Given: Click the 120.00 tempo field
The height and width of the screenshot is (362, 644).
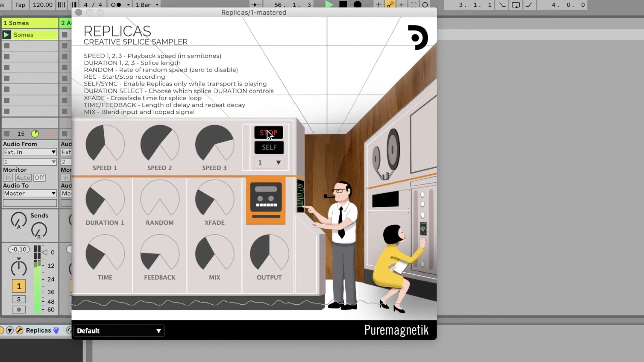Looking at the screenshot, I should click(x=43, y=5).
